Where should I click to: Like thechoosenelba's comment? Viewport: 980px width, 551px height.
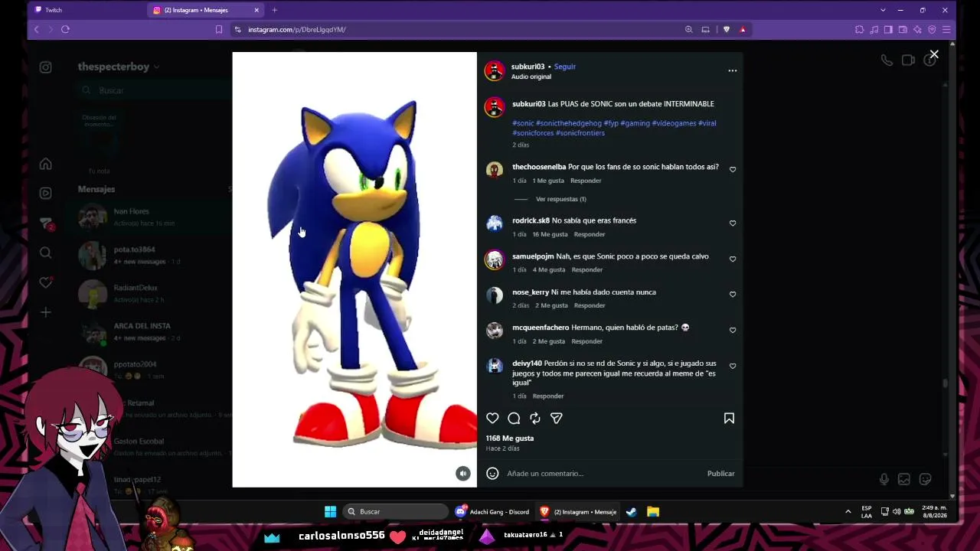tap(733, 170)
